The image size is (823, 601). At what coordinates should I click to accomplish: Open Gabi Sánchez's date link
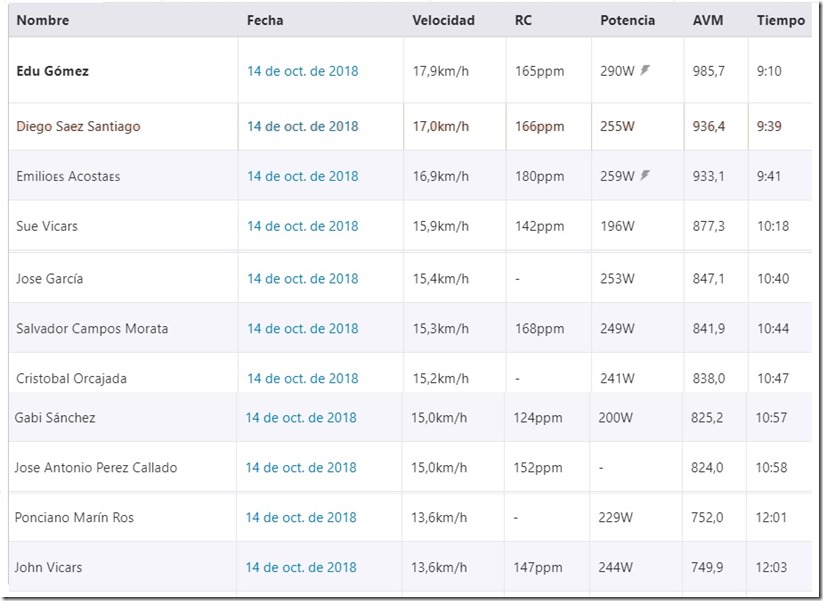click(301, 417)
